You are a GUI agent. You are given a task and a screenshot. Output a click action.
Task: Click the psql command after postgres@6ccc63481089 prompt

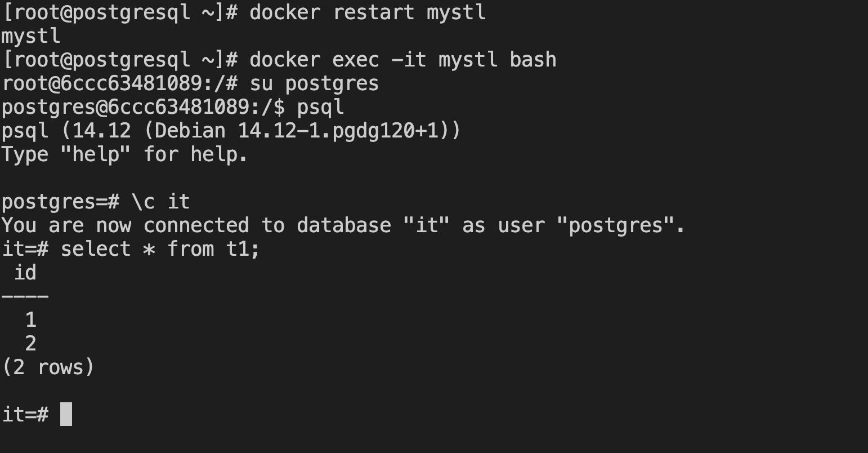[x=320, y=108]
